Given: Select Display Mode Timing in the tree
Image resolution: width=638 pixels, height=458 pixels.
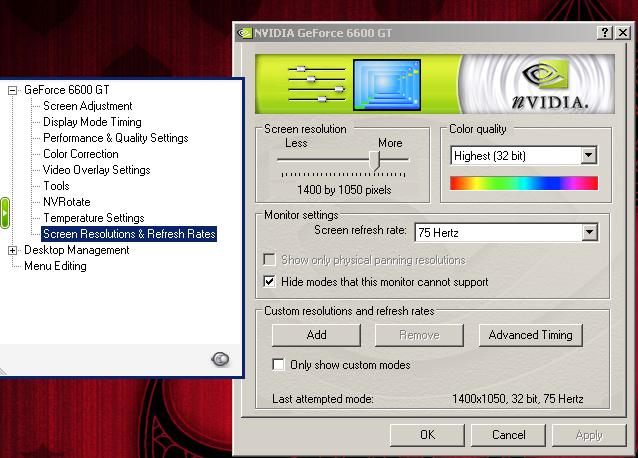Looking at the screenshot, I should coord(92,122).
